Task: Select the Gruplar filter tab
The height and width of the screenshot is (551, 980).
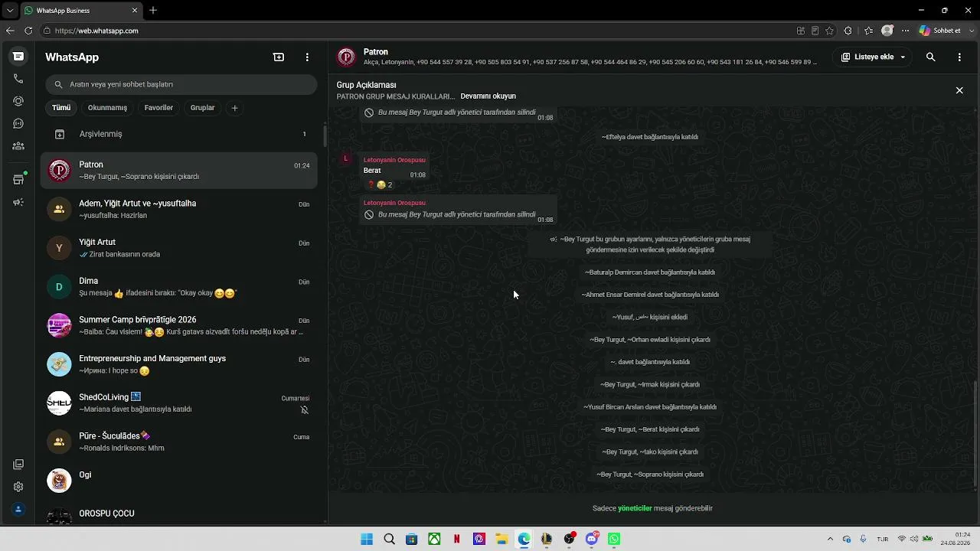Action: 202,108
